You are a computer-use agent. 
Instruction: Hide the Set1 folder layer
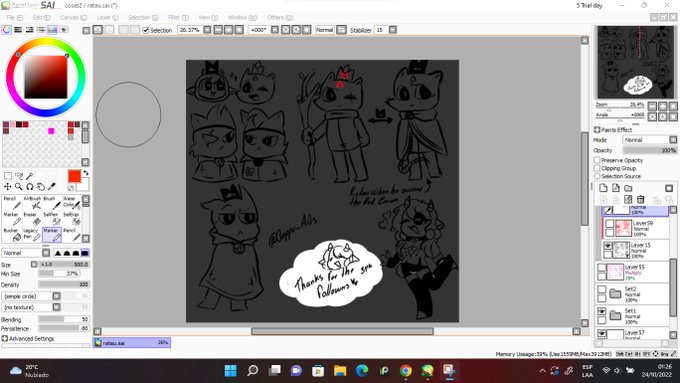click(x=601, y=311)
